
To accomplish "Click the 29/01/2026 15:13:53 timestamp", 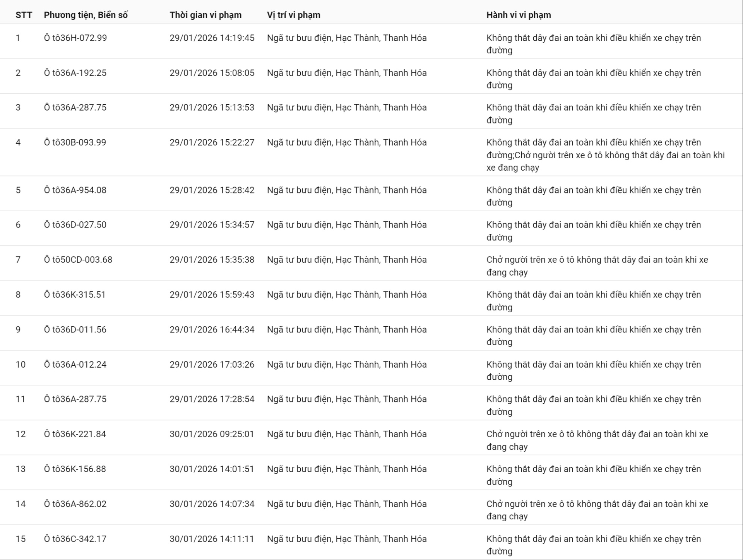I will click(212, 108).
